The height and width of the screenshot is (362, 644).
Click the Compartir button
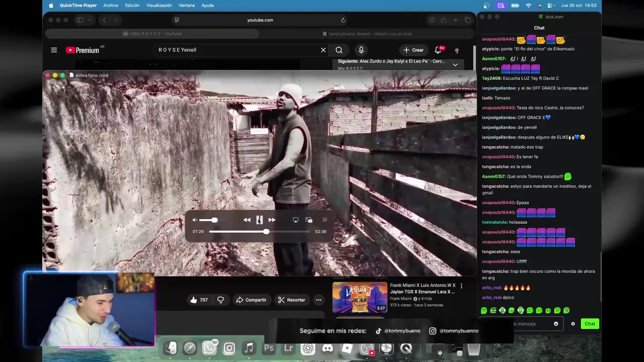click(252, 300)
